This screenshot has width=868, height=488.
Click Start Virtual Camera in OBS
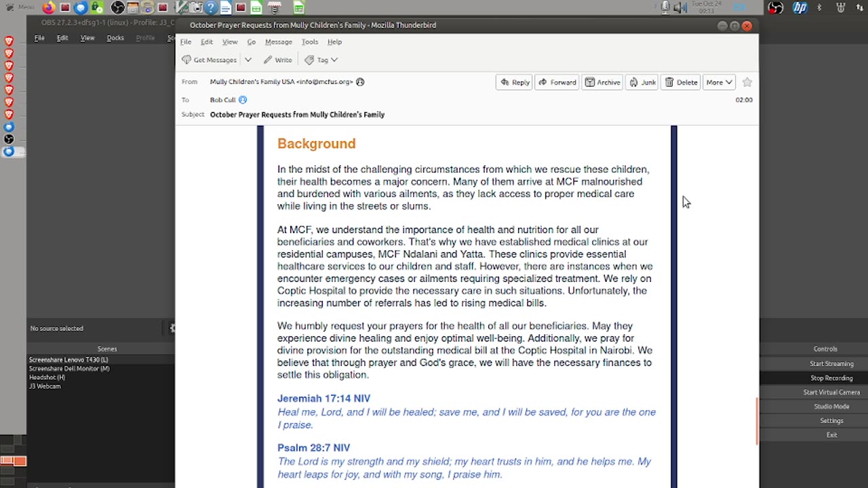point(831,392)
